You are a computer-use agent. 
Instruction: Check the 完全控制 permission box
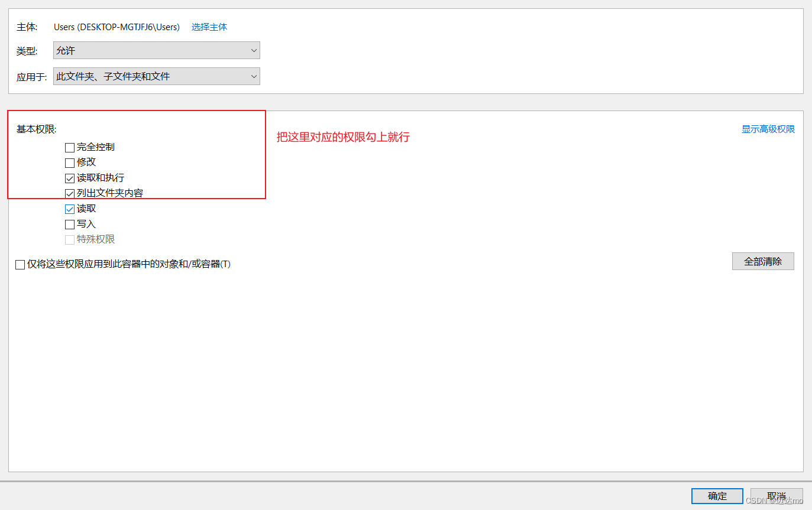pyautogui.click(x=70, y=148)
